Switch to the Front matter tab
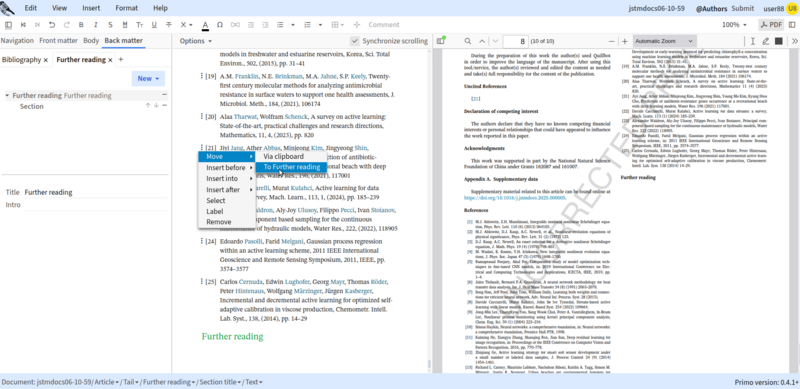 point(58,41)
